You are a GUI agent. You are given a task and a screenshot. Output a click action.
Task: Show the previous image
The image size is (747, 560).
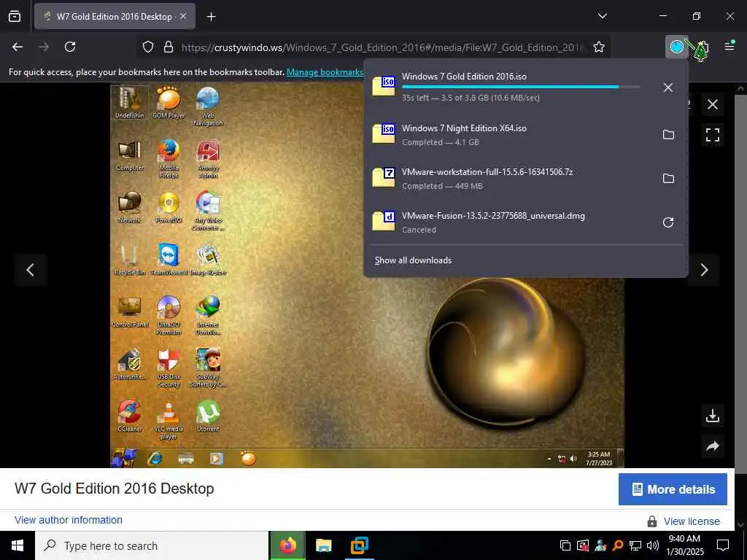[30, 270]
